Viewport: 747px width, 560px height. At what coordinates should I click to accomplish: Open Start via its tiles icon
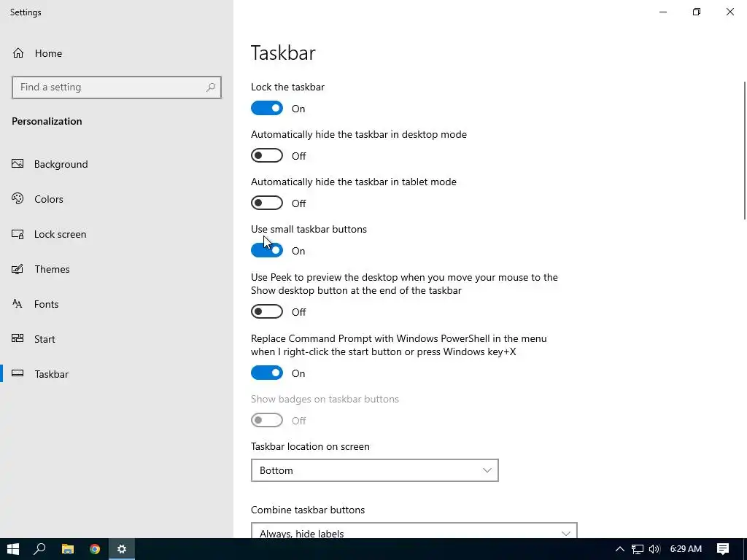18,338
